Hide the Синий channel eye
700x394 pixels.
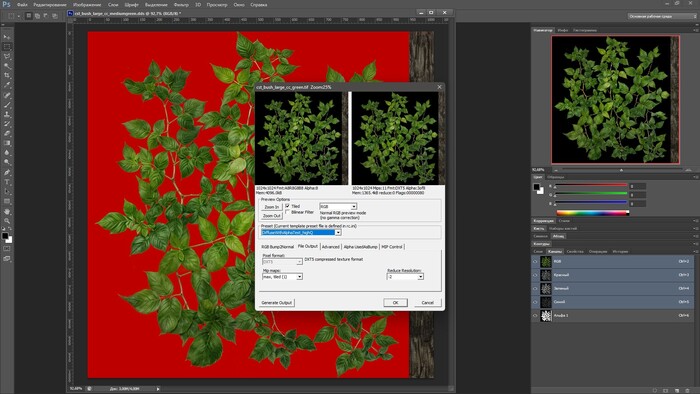click(535, 302)
